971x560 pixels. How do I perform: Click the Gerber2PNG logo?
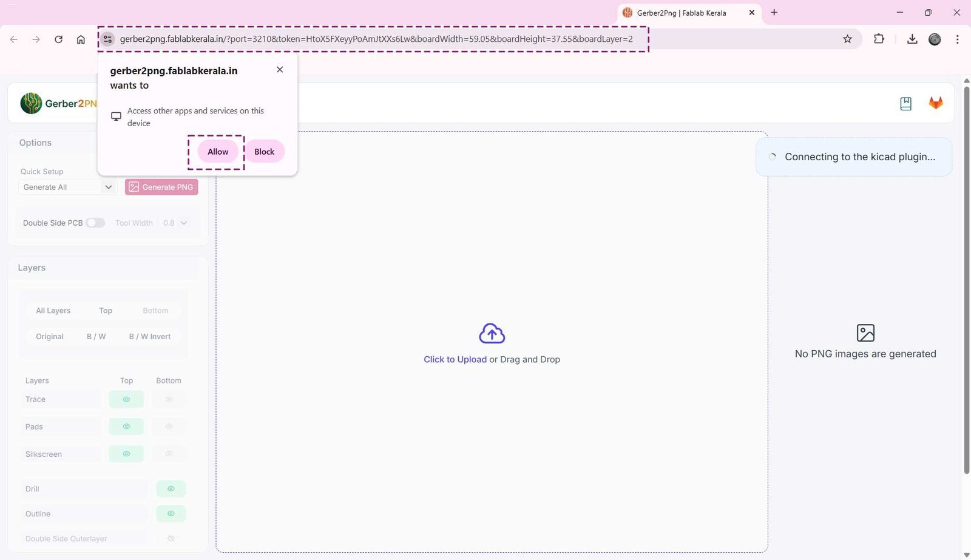(58, 103)
